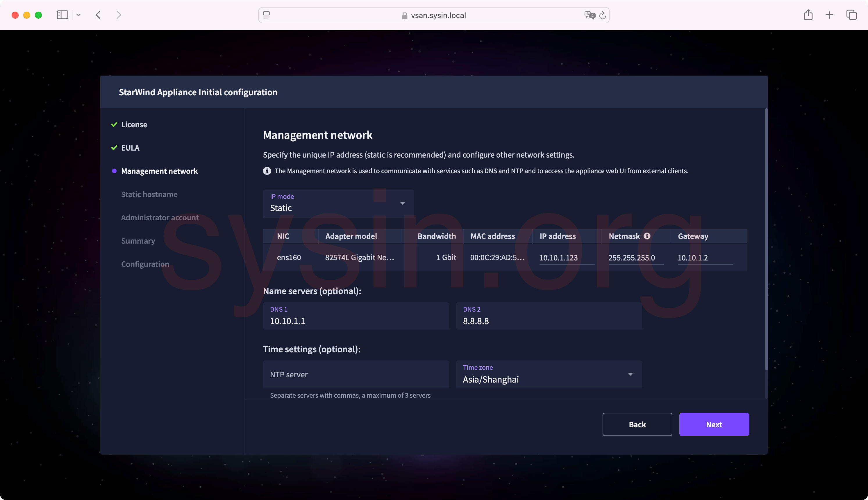Click the translate icon in address bar

point(589,15)
